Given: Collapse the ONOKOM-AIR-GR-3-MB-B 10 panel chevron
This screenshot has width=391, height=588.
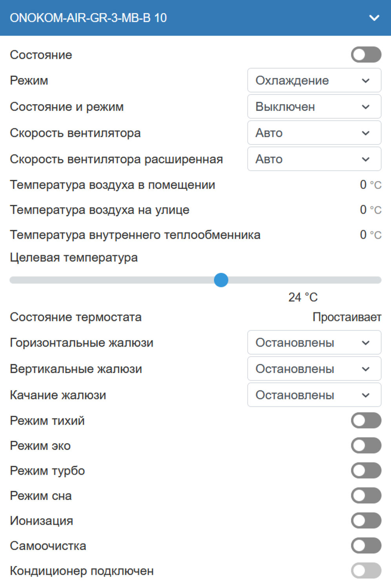Looking at the screenshot, I should click(374, 18).
